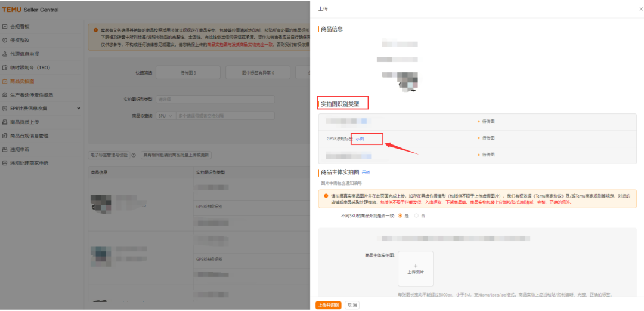Screen dimensions: 644x311
Task: Click the 实拍图识别类型 section heading in drawer
Action: pyautogui.click(x=340, y=104)
